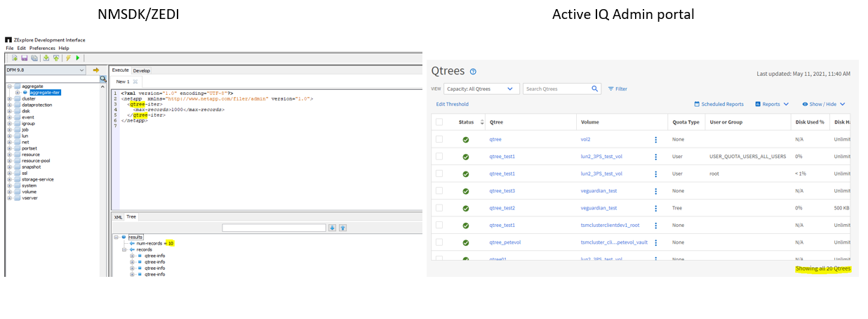This screenshot has width=868, height=319.
Task: Select checkbox for the qtree_test3 row
Action: coord(439,191)
